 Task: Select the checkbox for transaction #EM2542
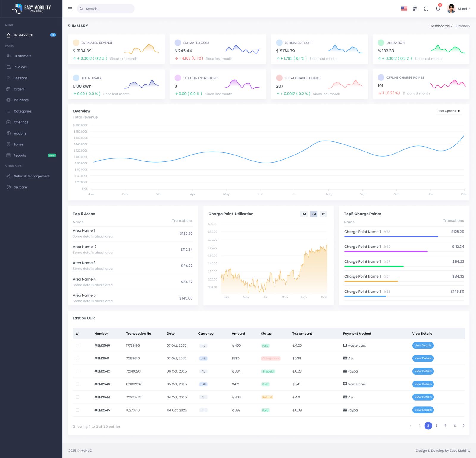click(77, 371)
